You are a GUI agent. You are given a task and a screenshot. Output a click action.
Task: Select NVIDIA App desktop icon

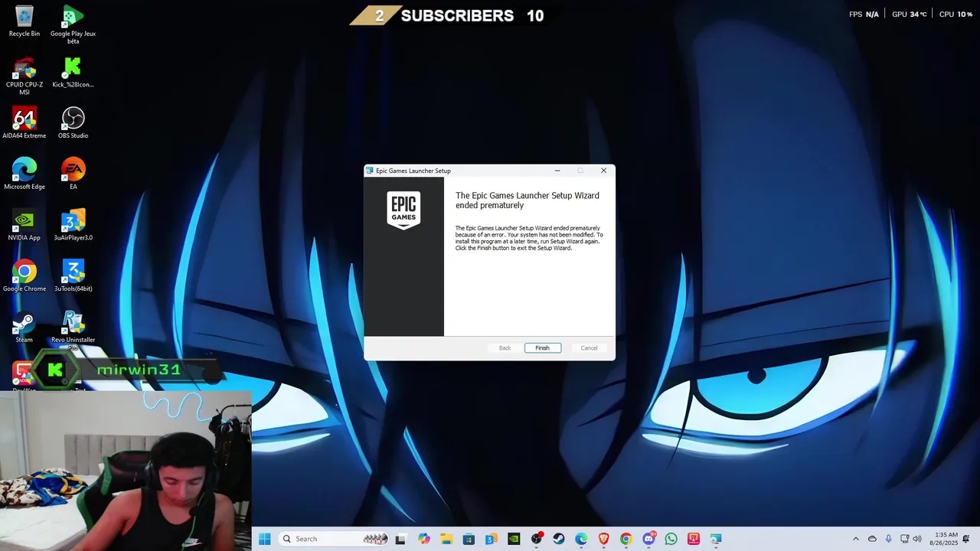(x=24, y=225)
